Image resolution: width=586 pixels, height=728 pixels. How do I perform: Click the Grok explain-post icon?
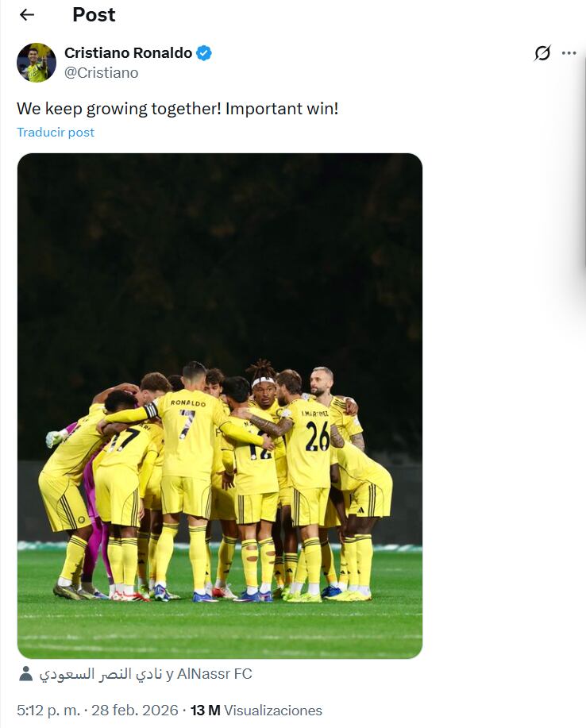542,53
